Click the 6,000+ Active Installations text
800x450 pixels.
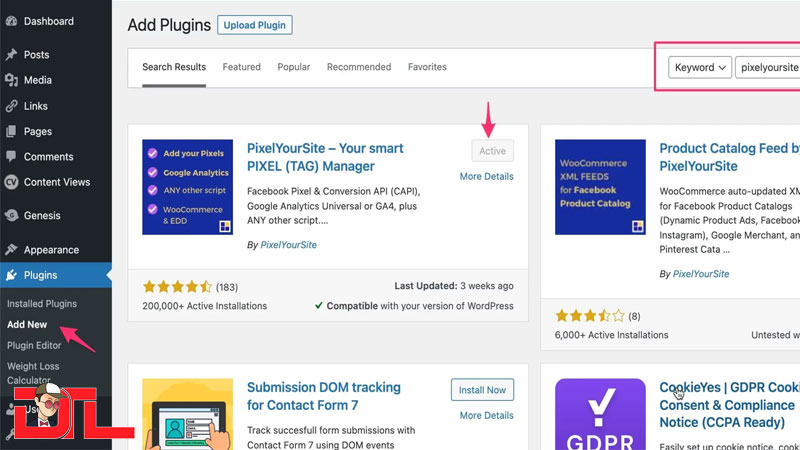coord(611,335)
